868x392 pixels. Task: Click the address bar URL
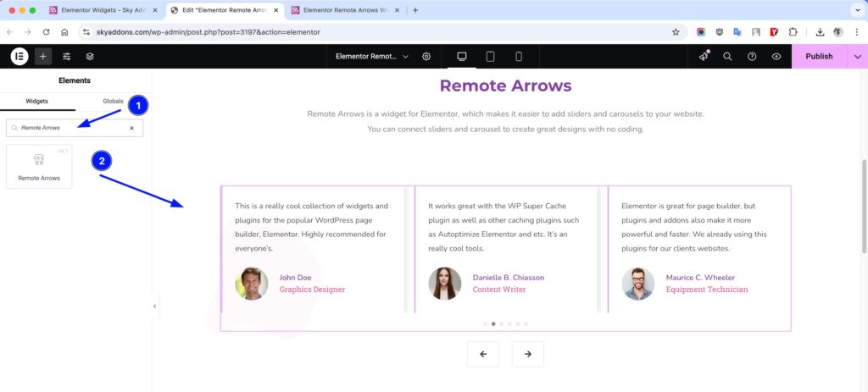point(209,32)
